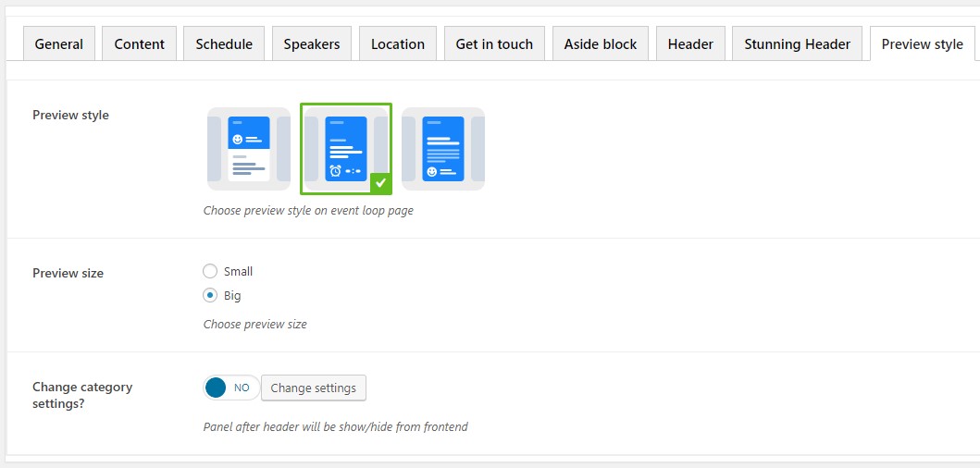Toggle the Change category settings switch
This screenshot has width=980, height=468.
pos(231,388)
